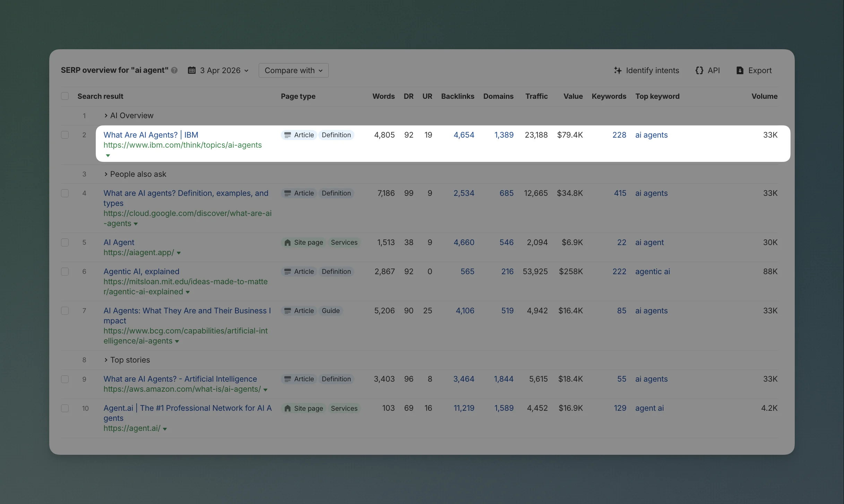Click the calendar icon beside 3 Apr 2026
This screenshot has width=844, height=504.
pyautogui.click(x=192, y=70)
